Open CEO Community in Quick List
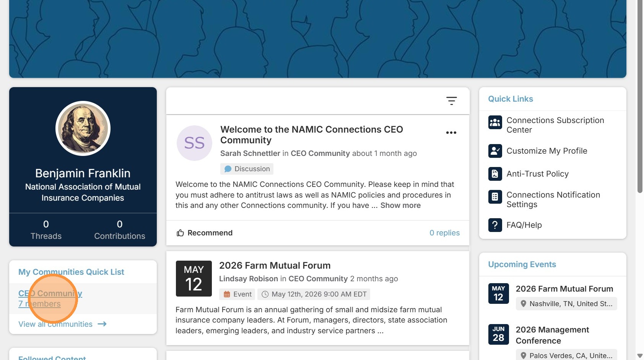This screenshot has width=644, height=360. point(50,294)
